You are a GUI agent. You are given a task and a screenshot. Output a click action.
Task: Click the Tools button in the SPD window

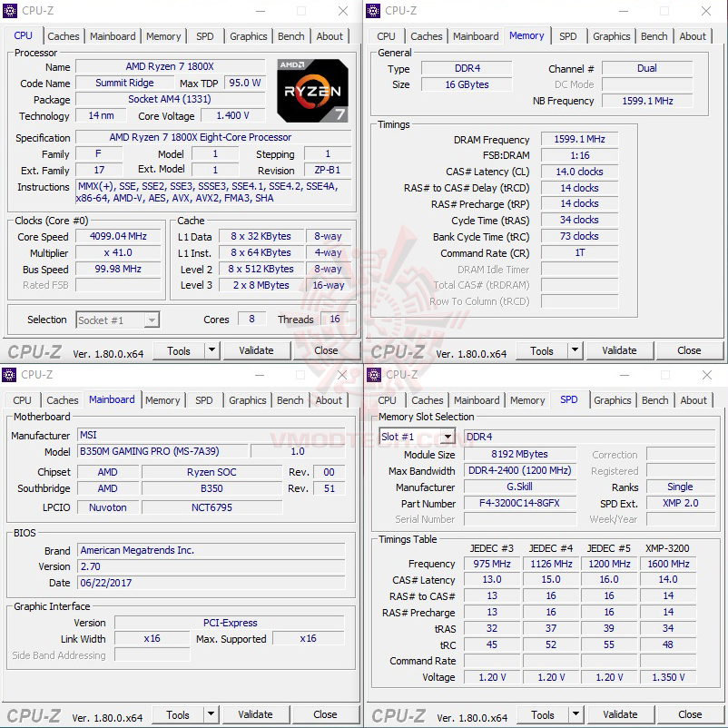tap(543, 714)
